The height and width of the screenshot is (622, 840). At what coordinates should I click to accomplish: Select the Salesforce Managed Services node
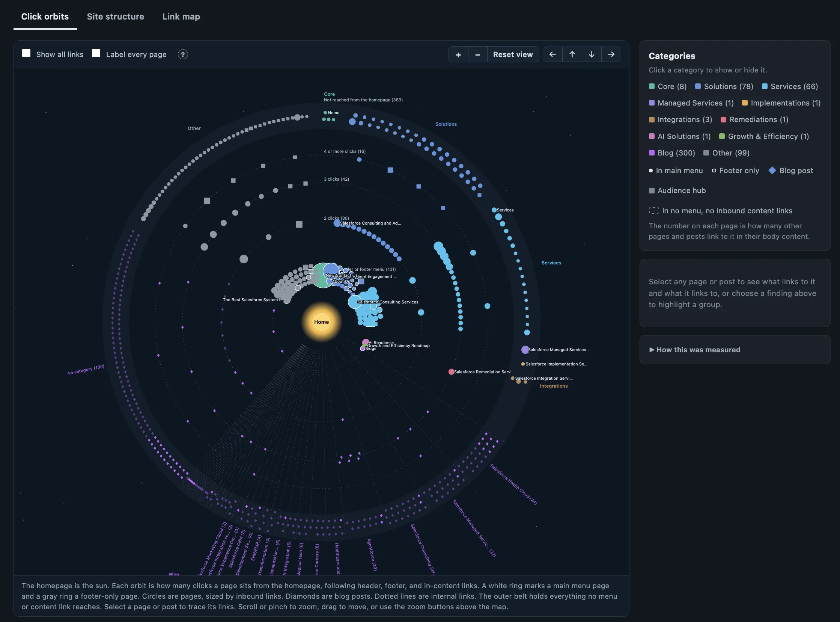point(525,350)
